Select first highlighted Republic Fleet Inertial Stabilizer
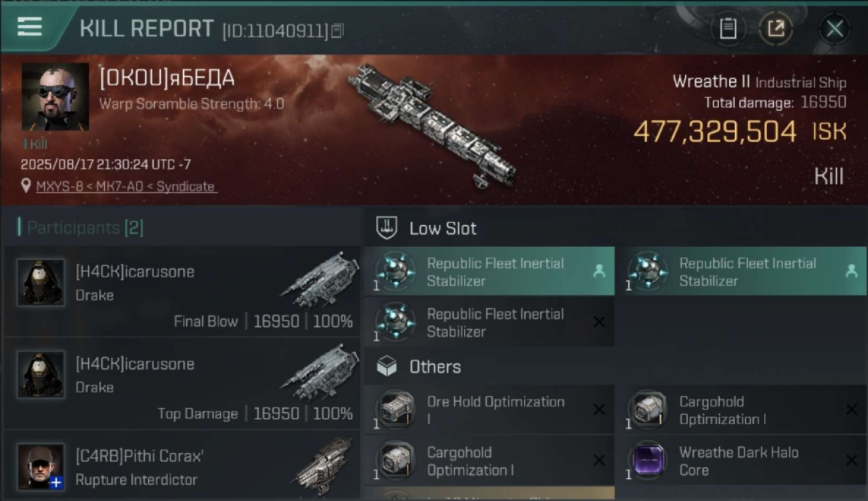Screen dimensions: 868x501 point(489,271)
